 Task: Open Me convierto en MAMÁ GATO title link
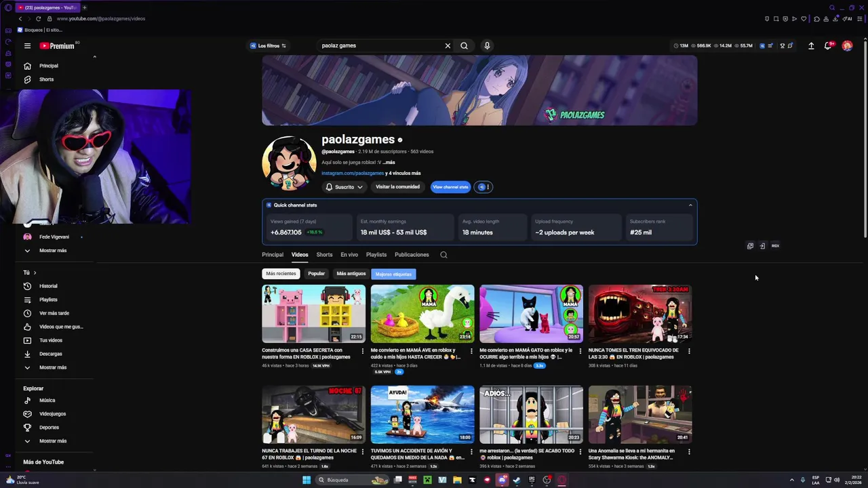point(526,354)
